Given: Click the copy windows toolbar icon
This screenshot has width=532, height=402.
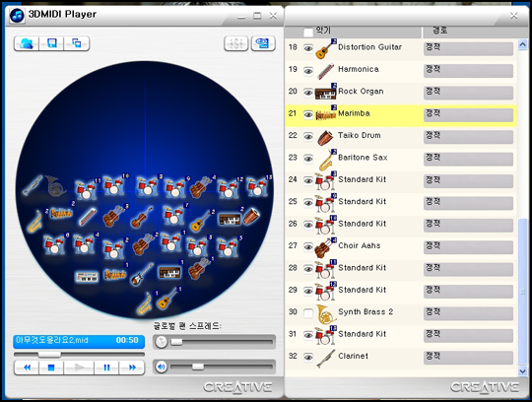Looking at the screenshot, I should (x=76, y=43).
